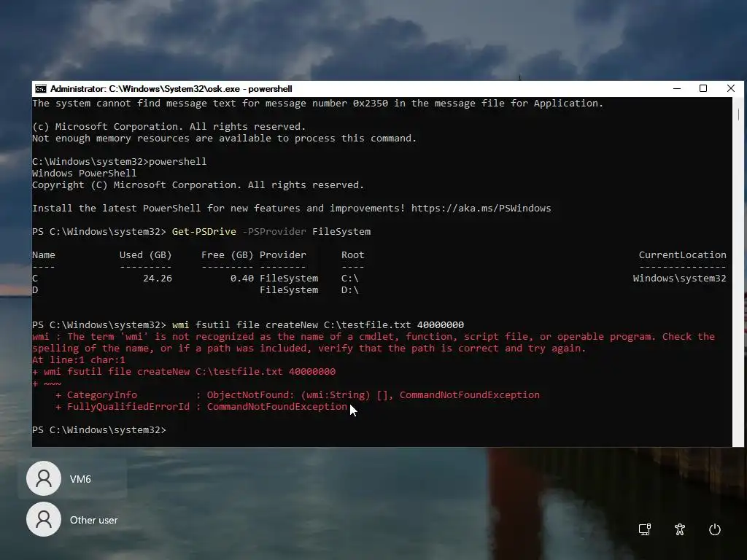Click the '0x2350' message number text
The image size is (747, 560).
[x=370, y=104]
